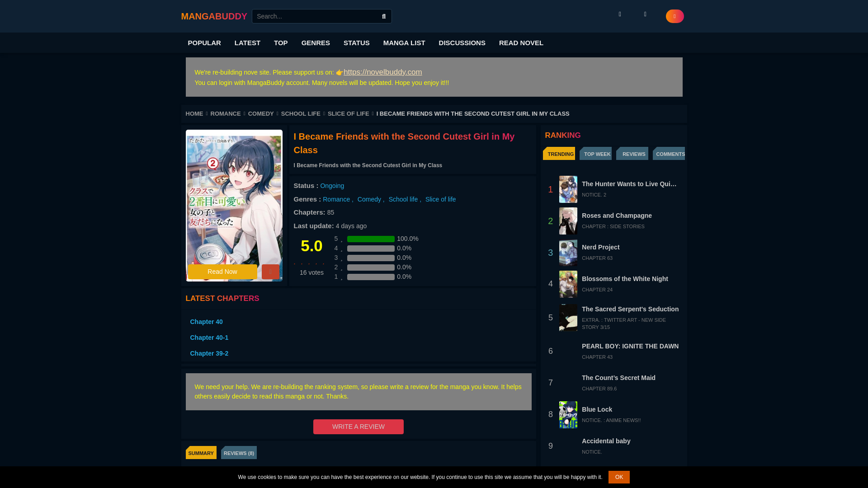The image size is (868, 488).
Task: Open Blossoms of the White Night Chapter 24
Action: coord(597,290)
